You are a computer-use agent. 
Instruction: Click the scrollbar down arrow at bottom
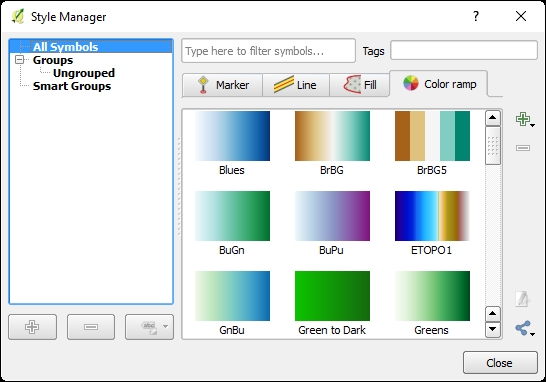click(x=493, y=329)
